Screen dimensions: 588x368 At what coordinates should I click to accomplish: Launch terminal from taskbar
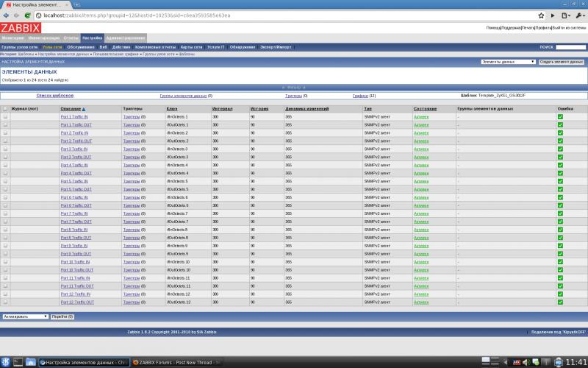click(18, 362)
